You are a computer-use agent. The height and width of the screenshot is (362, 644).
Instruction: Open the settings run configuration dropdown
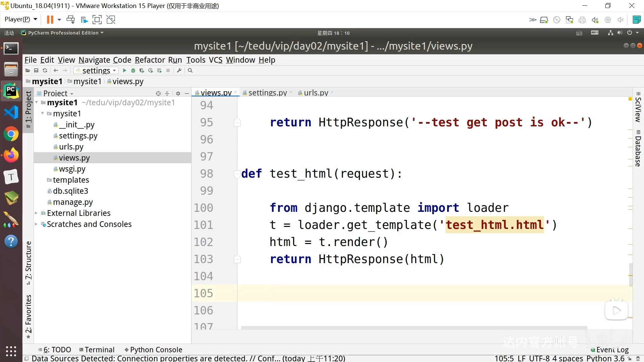(96, 70)
